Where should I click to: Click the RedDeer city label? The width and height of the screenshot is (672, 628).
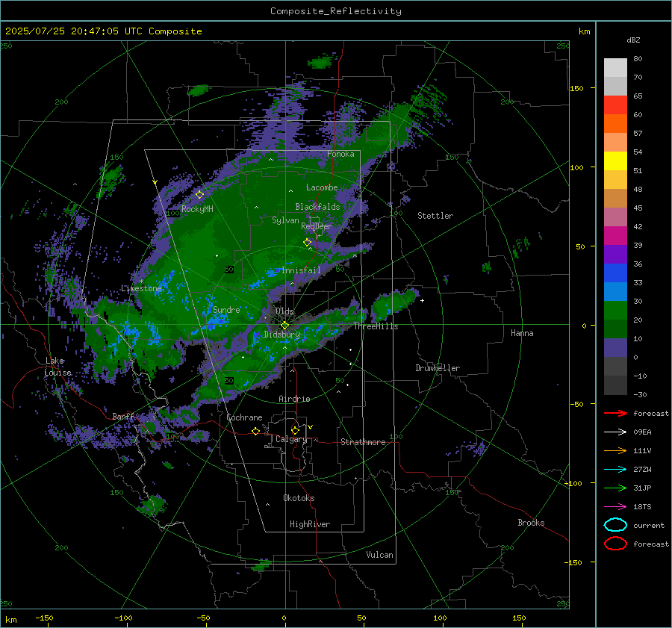pos(317,226)
